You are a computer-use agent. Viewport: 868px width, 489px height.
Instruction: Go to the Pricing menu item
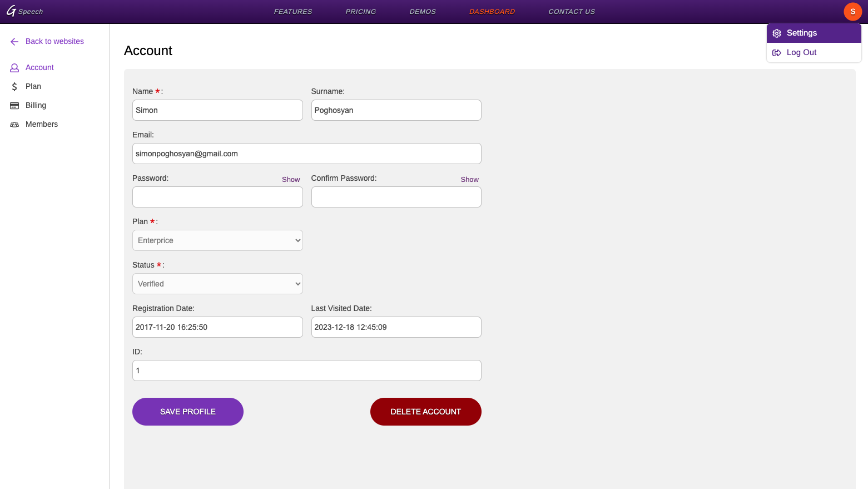click(360, 12)
